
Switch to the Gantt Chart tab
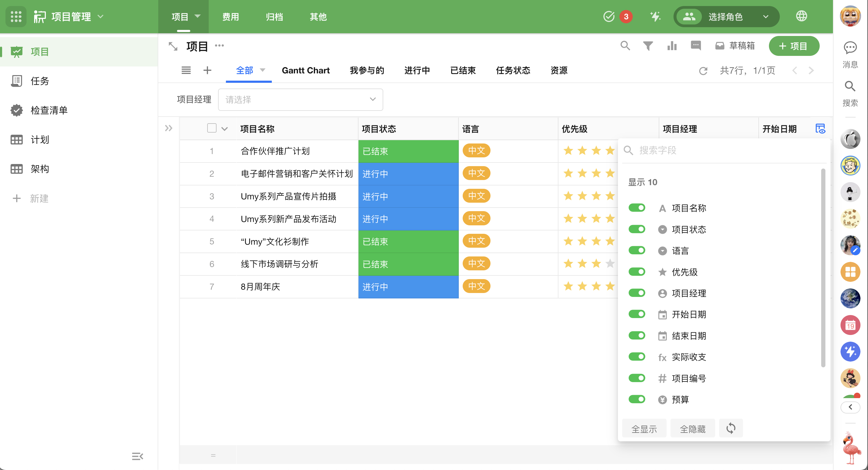(306, 70)
